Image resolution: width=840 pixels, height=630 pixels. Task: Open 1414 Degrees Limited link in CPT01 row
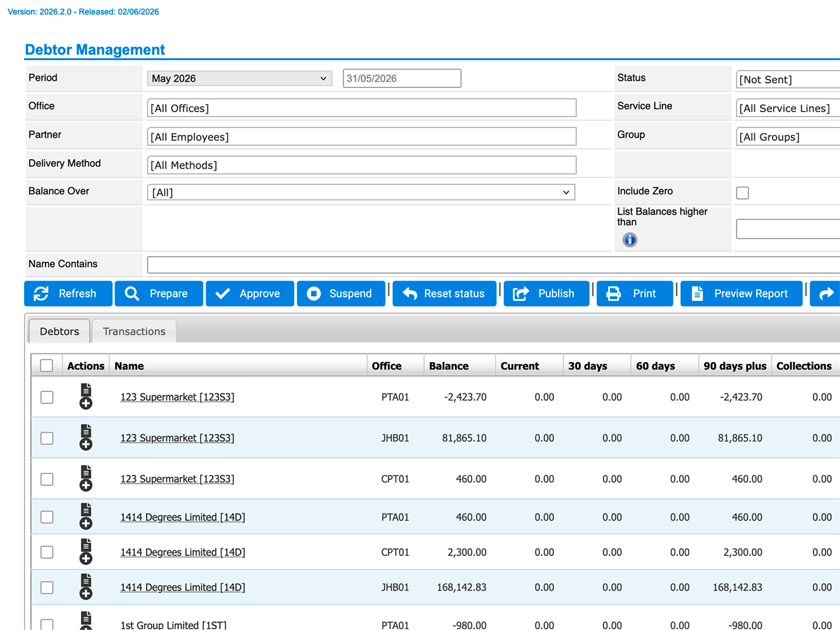click(183, 552)
